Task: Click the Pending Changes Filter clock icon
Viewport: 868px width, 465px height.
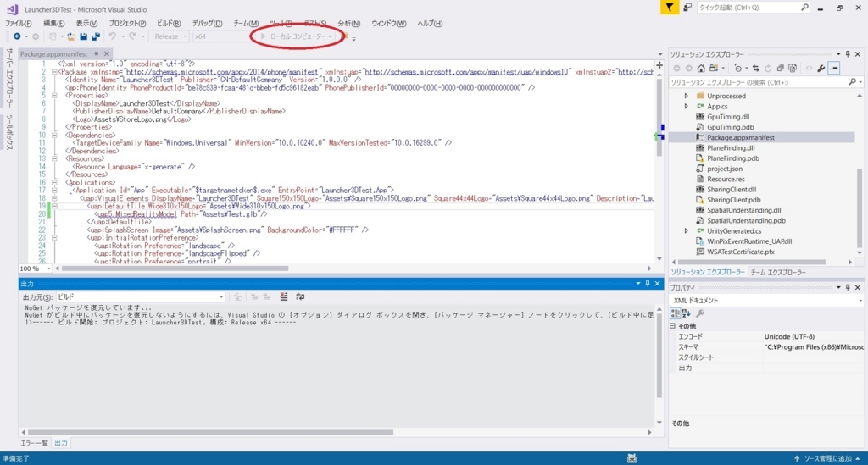Action: tap(737, 68)
